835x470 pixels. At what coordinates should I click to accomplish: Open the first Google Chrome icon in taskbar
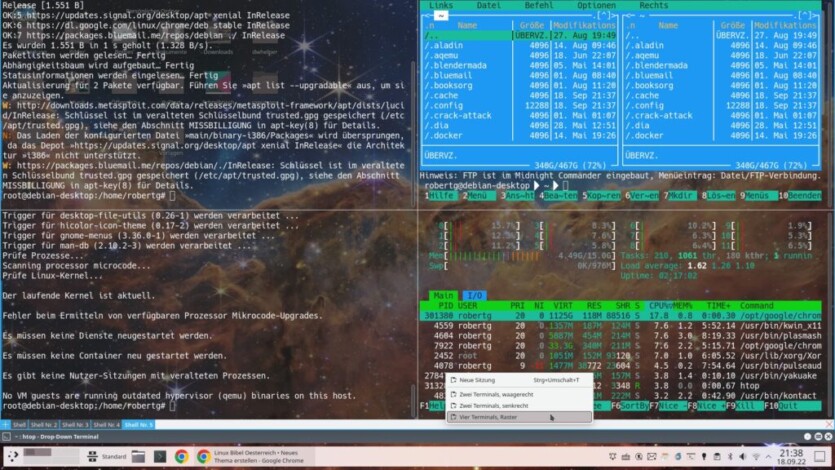tap(181, 456)
